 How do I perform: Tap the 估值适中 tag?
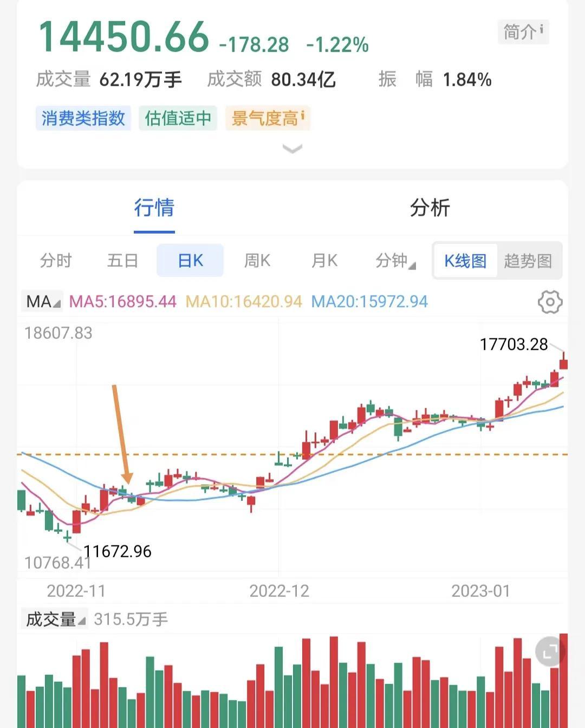click(178, 118)
